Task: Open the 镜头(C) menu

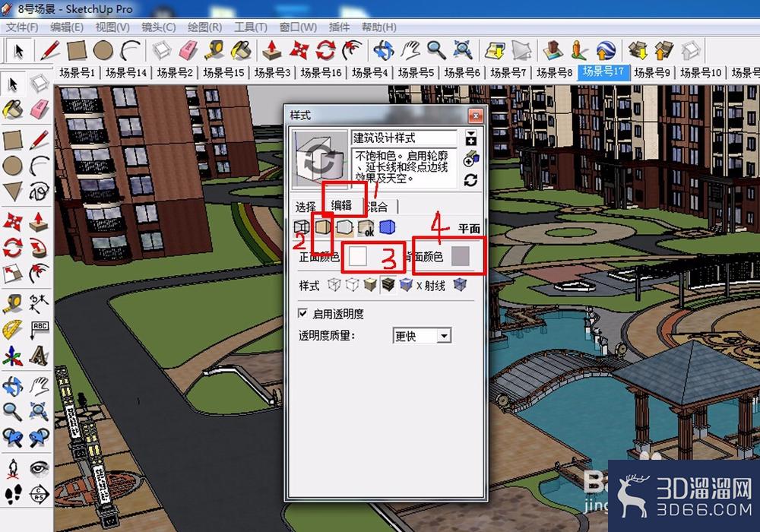Action: click(x=159, y=27)
